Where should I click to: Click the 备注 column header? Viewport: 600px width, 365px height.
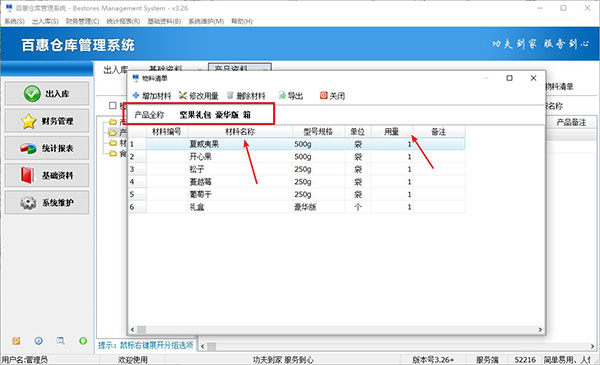pos(439,132)
